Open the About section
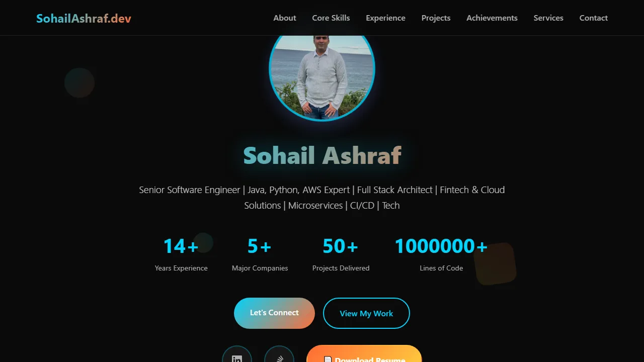This screenshot has width=644, height=362. pyautogui.click(x=285, y=18)
